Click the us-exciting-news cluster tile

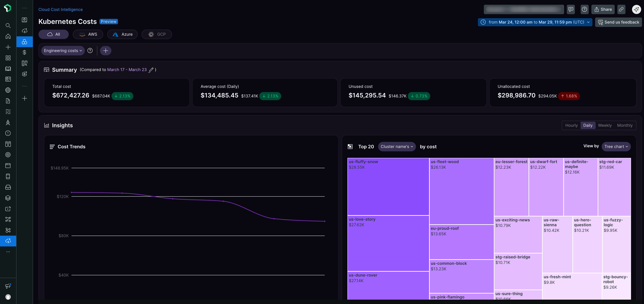[518, 235]
